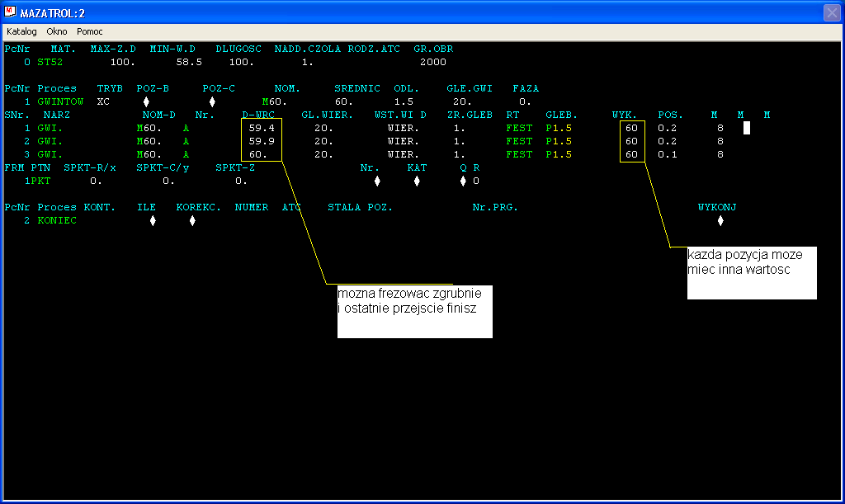Viewport: 845px width, 504px height.
Task: Click the ODL. value 1.5
Action: coord(404,101)
